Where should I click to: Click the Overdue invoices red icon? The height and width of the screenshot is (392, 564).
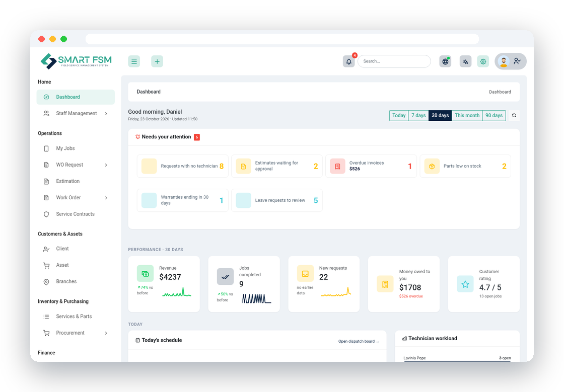coord(337,166)
